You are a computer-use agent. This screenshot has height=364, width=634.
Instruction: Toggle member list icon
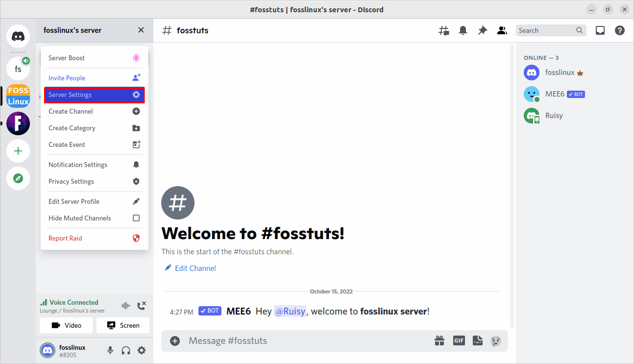[502, 30]
